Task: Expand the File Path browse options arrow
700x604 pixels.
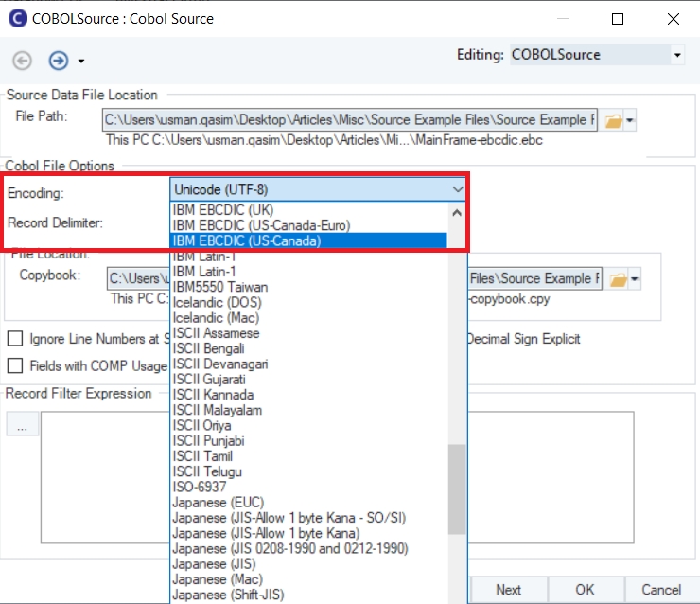Action: point(631,121)
